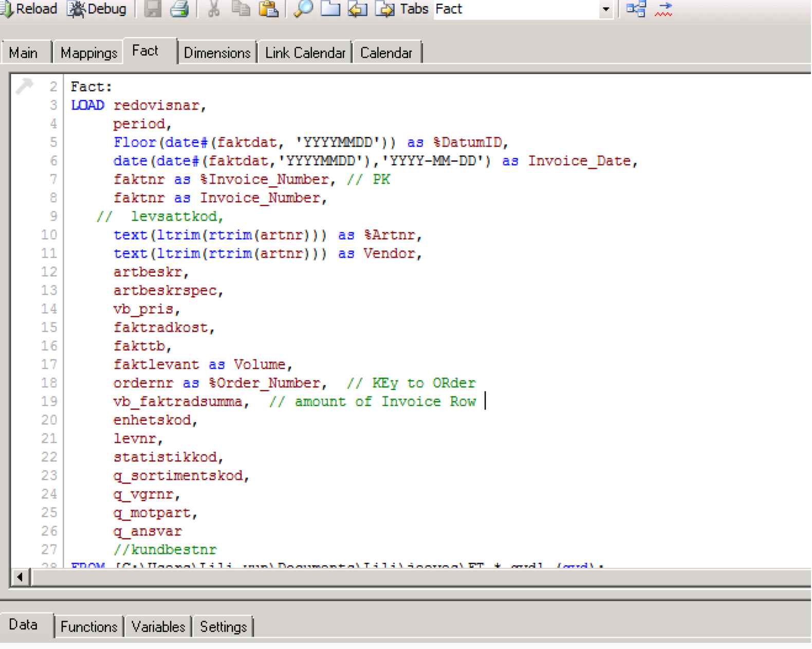This screenshot has width=812, height=649.
Task: Click the 'Fact:' label text
Action: point(91,87)
